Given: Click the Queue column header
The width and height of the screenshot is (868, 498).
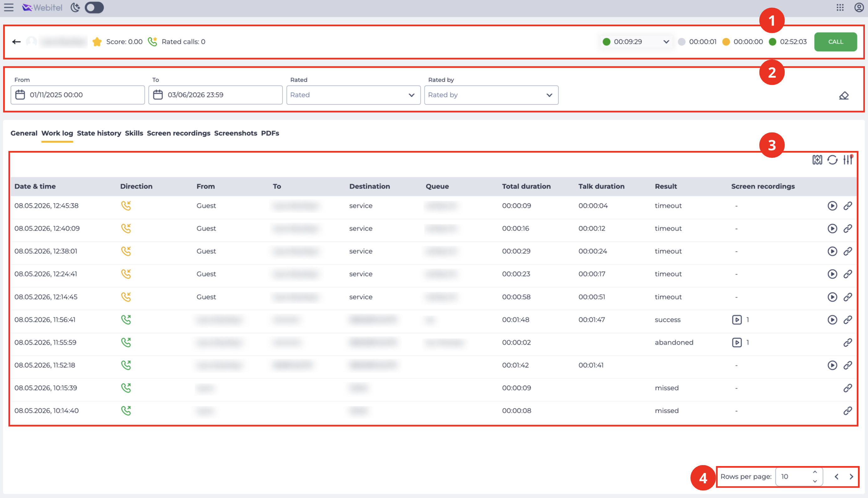Looking at the screenshot, I should 437,186.
